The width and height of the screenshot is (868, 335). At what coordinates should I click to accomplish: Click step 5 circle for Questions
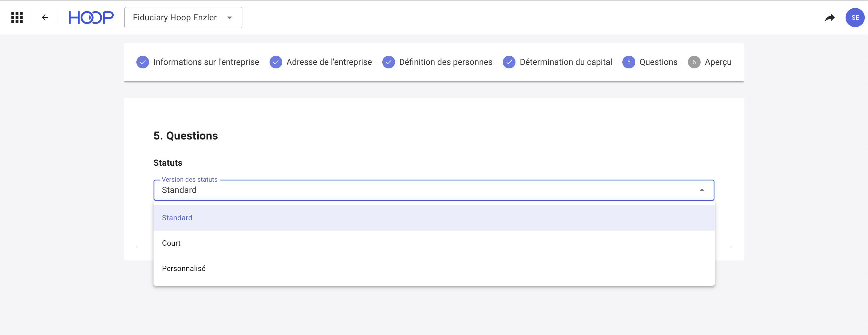pyautogui.click(x=629, y=62)
